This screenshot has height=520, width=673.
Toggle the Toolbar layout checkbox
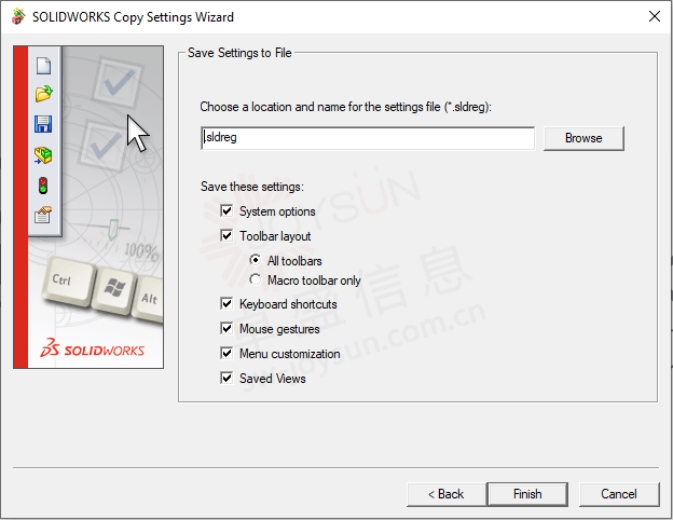tap(226, 236)
